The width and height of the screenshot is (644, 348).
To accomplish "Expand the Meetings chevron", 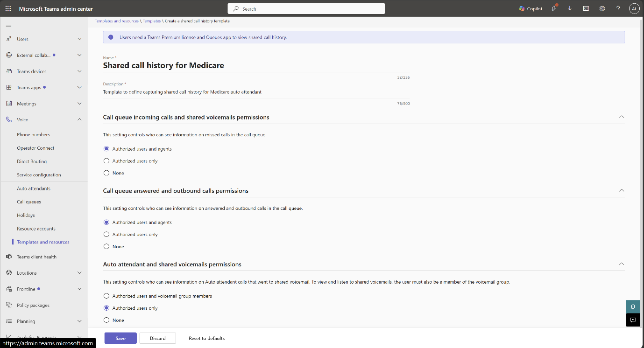I will coord(79,104).
